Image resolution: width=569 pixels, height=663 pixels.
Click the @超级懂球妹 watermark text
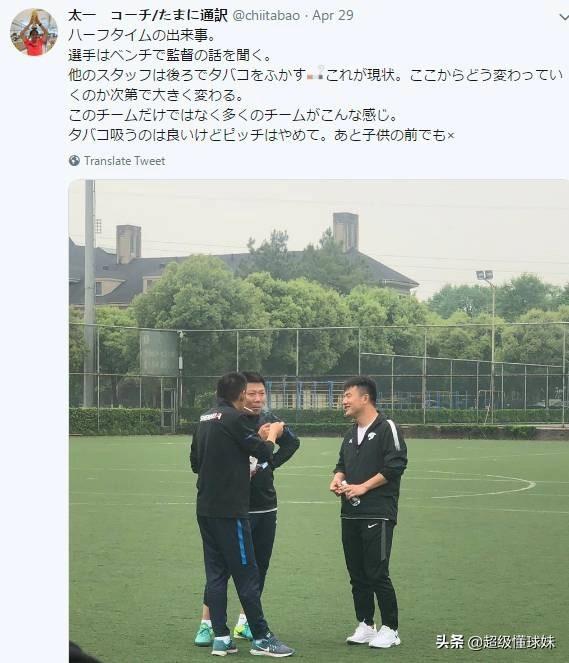(x=511, y=642)
